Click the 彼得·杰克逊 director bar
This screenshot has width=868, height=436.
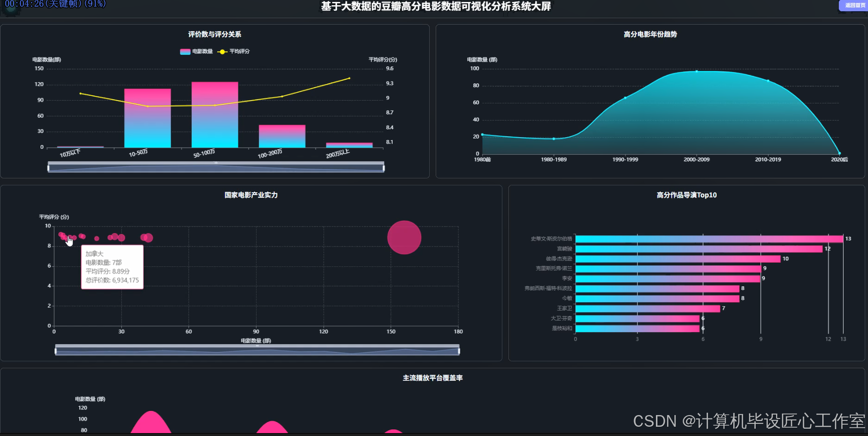(x=678, y=259)
